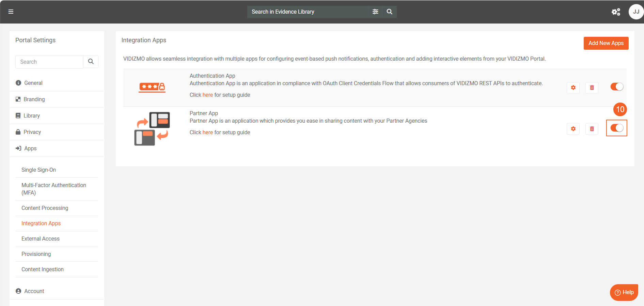The width and height of the screenshot is (644, 306).
Task: Open Partner App settings gear
Action: click(x=573, y=129)
